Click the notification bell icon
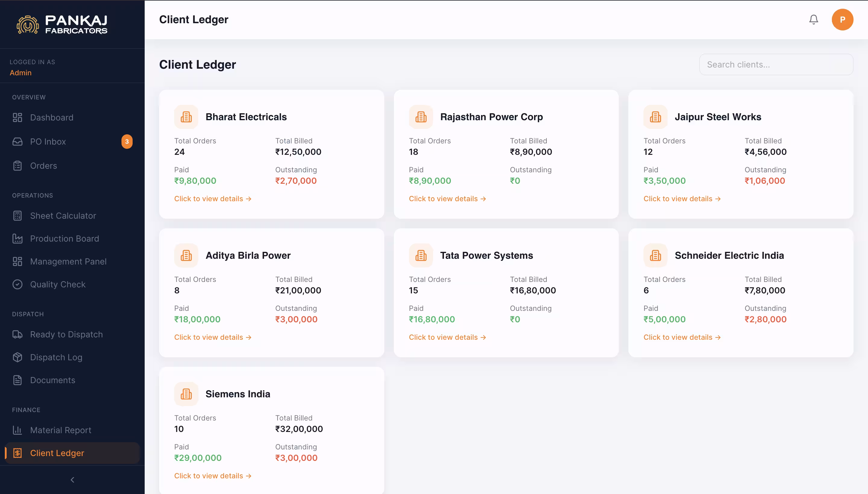The image size is (868, 494). pyautogui.click(x=813, y=19)
